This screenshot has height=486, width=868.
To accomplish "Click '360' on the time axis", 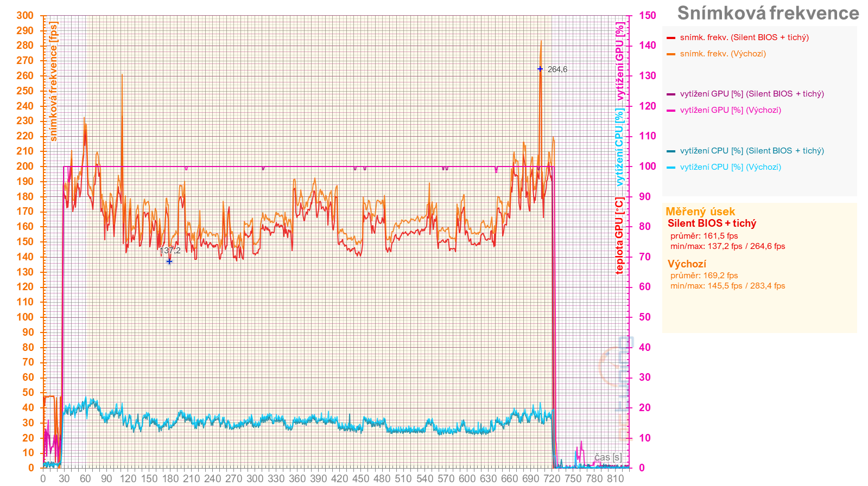I will (297, 478).
